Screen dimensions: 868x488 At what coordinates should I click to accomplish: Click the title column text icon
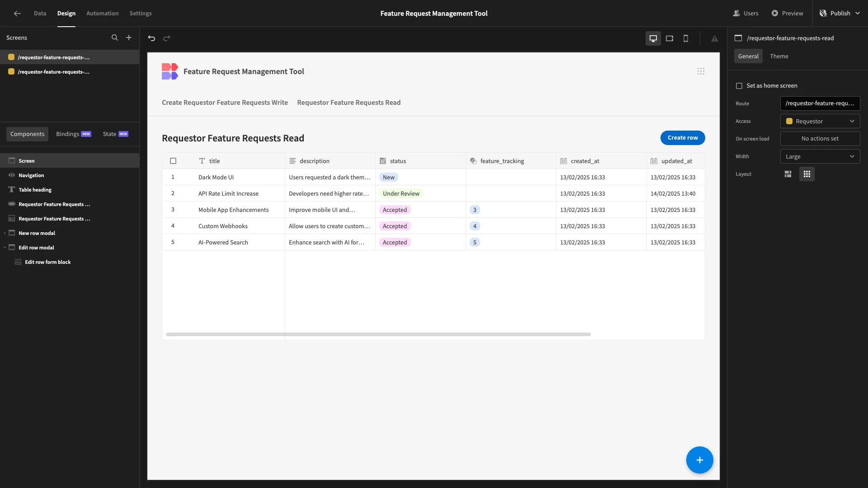(202, 161)
